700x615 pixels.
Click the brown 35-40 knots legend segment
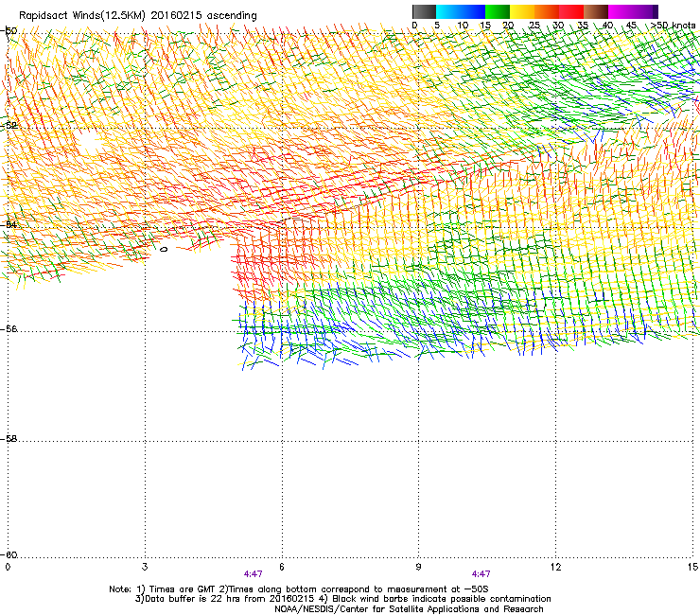pos(596,11)
